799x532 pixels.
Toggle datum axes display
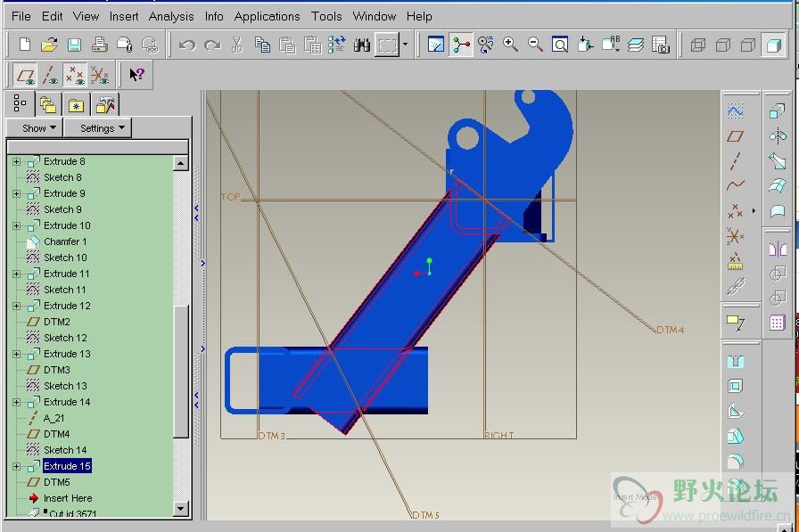pyautogui.click(x=50, y=75)
